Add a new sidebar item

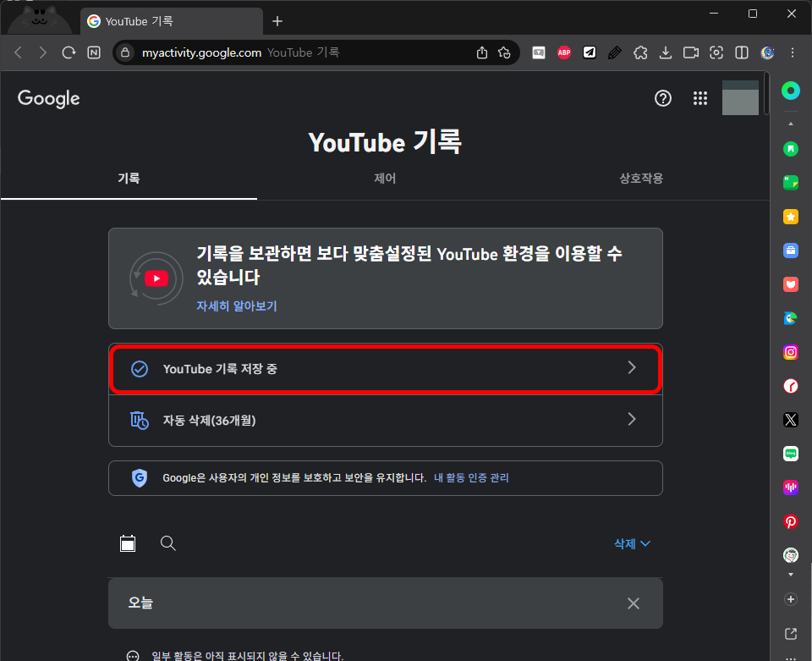click(x=790, y=599)
